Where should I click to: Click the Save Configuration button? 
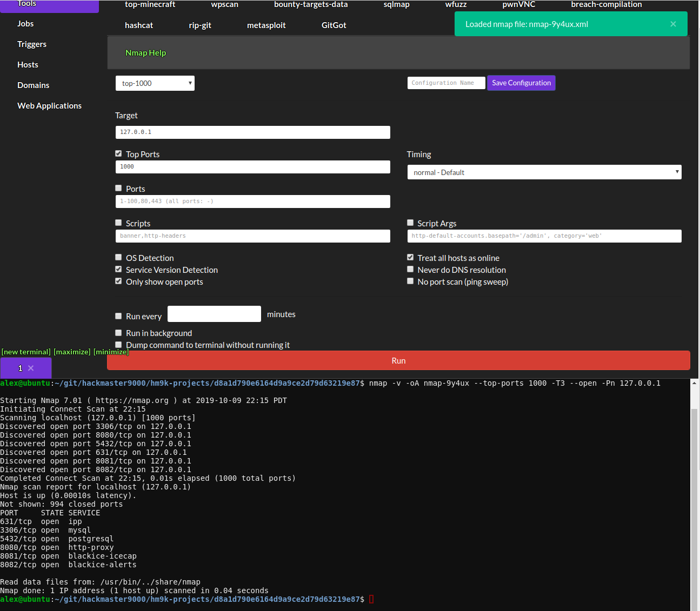[522, 83]
